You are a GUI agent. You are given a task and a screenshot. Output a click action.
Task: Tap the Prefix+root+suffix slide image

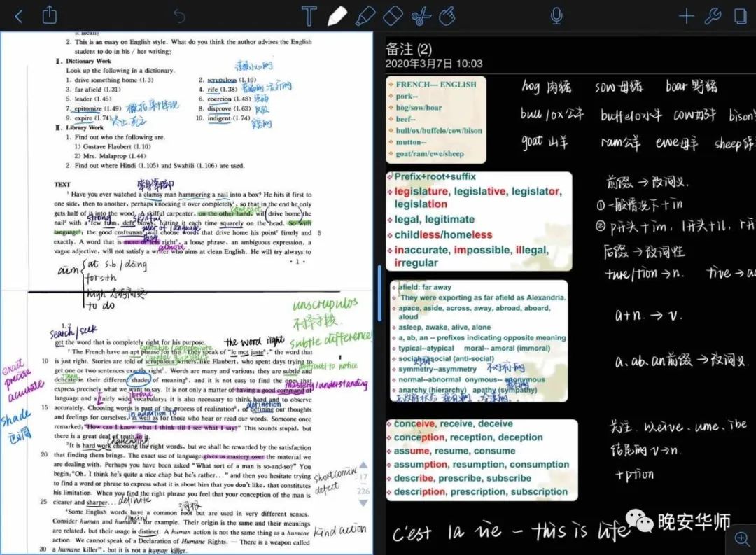[479, 221]
